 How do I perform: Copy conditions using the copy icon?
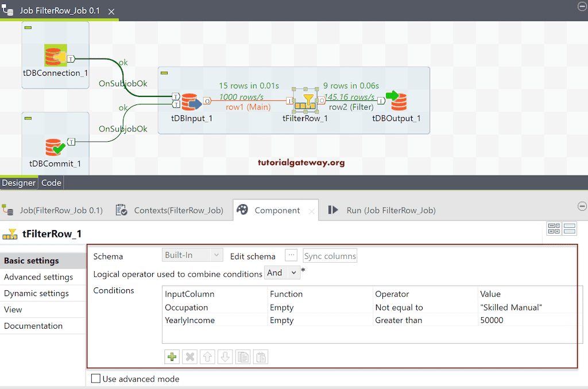tap(242, 356)
